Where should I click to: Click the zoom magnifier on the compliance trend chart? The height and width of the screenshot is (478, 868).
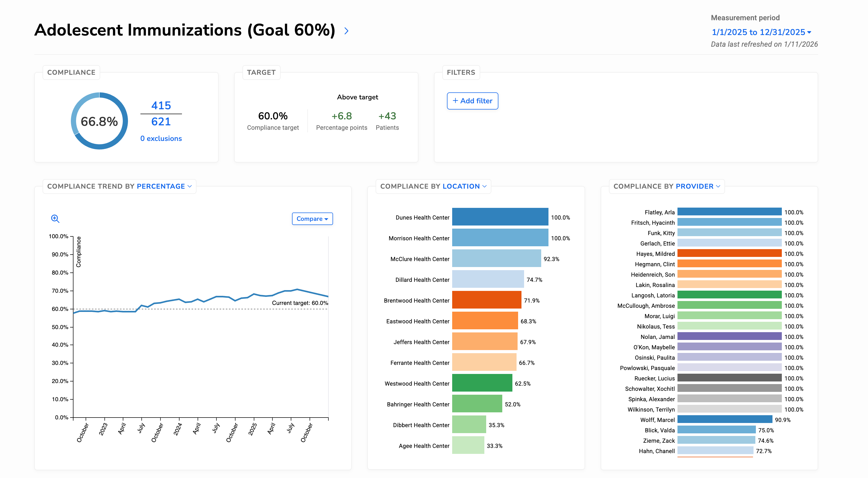tap(56, 219)
